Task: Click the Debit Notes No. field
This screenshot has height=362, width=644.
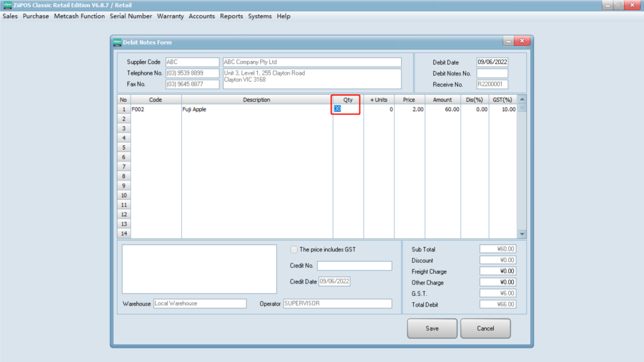Action: point(492,74)
